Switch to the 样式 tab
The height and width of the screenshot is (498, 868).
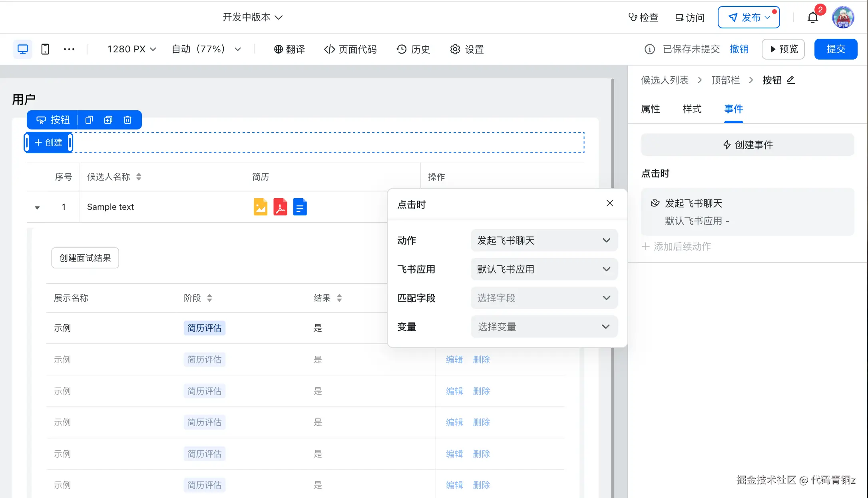point(692,109)
